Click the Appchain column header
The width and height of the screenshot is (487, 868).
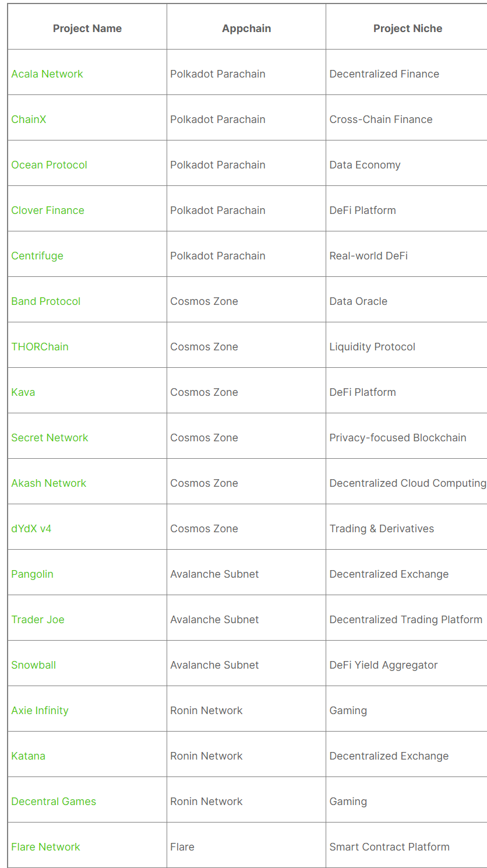[x=246, y=29]
